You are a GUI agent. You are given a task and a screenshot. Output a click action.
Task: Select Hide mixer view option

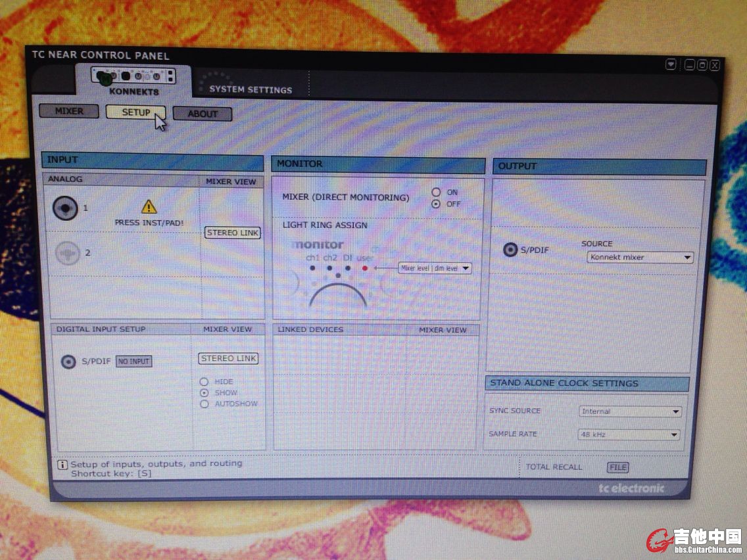204,382
